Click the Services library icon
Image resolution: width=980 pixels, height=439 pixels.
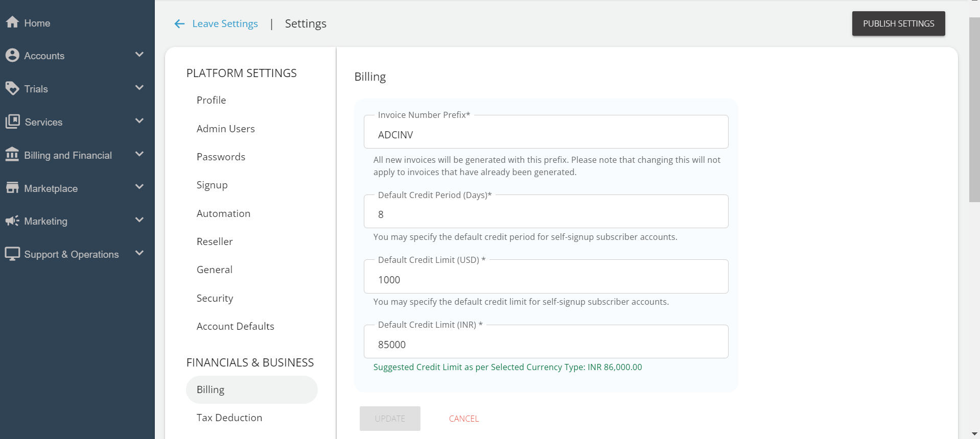12,121
